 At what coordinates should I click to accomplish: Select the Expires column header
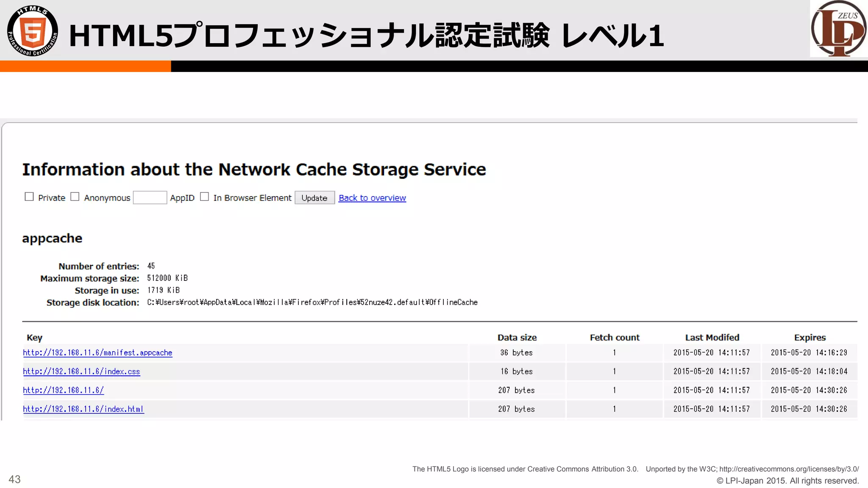[x=810, y=338]
